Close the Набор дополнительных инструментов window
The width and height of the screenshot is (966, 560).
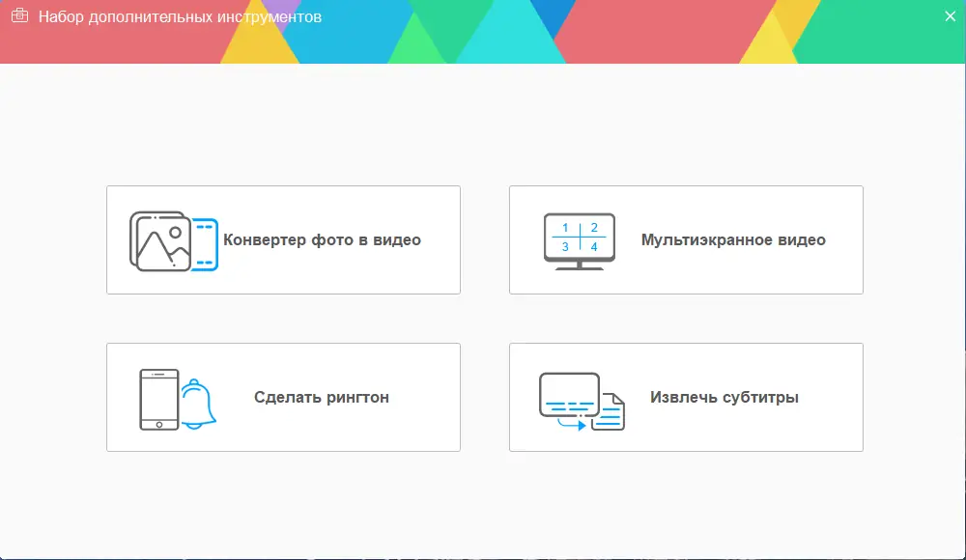click(x=951, y=14)
